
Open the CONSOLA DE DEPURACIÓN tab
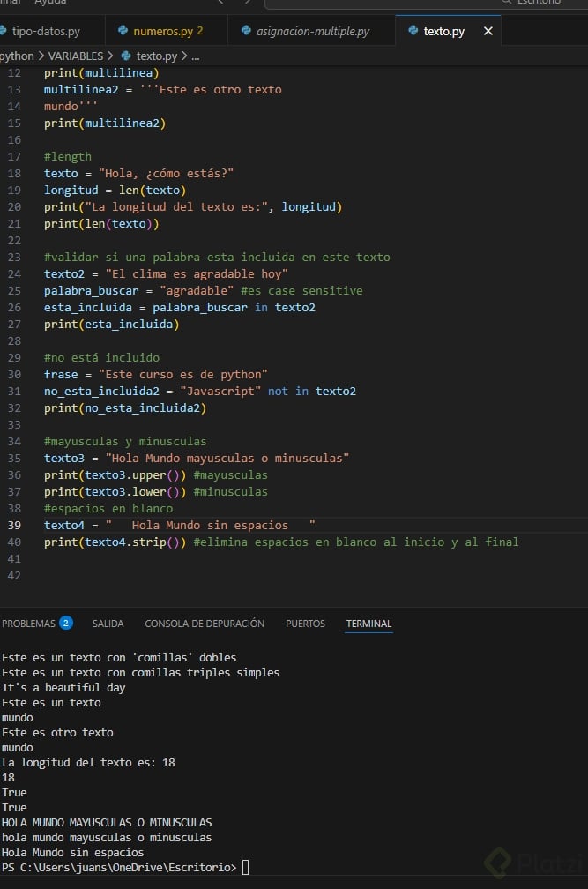pyautogui.click(x=205, y=624)
